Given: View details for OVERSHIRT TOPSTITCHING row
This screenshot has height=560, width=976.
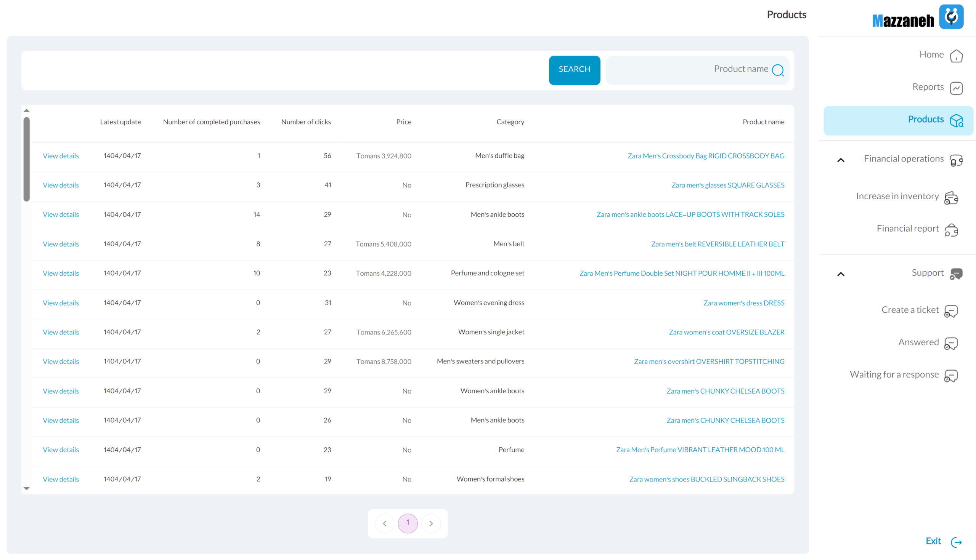Looking at the screenshot, I should pyautogui.click(x=61, y=361).
